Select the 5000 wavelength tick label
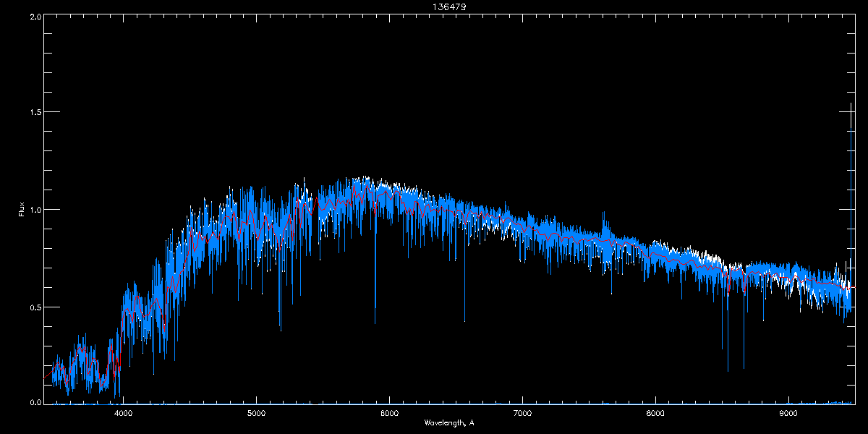The image size is (868, 434). click(256, 414)
